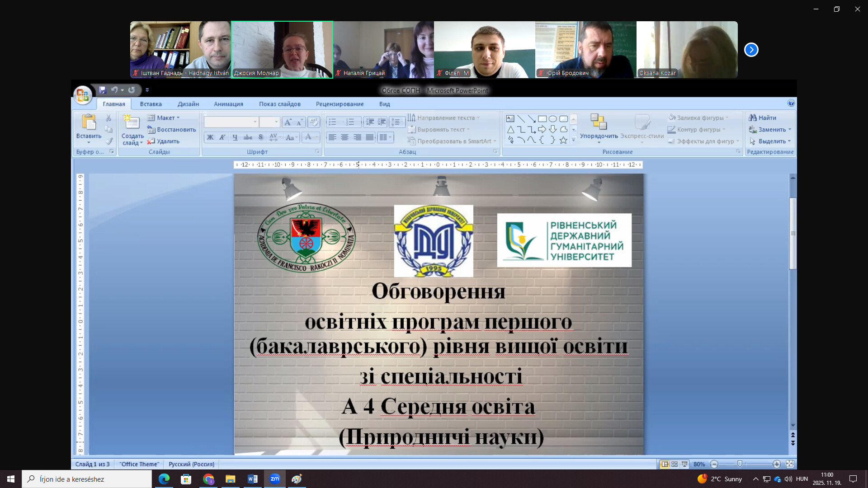This screenshot has height=488, width=868.
Task: Click the Office button logo
Action: tap(83, 95)
